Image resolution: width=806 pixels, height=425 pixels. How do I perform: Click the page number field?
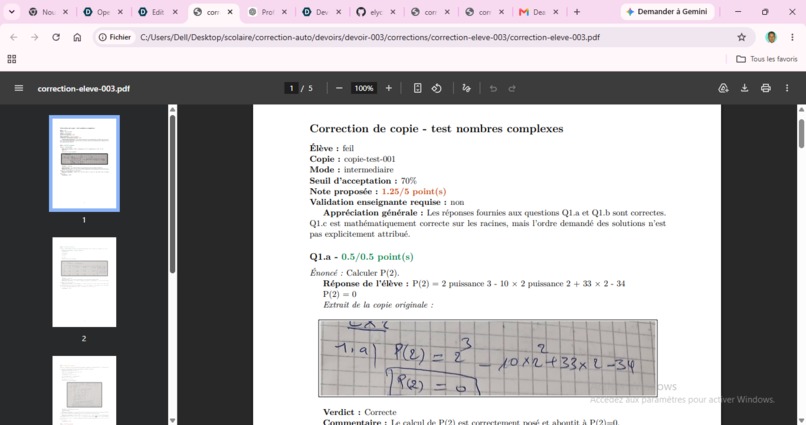pos(291,88)
